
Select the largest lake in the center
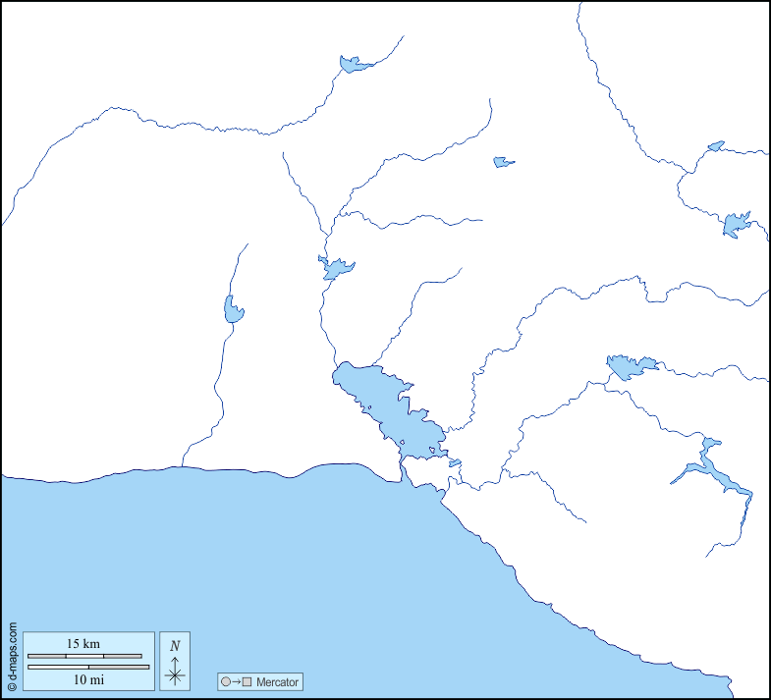[x=388, y=407]
